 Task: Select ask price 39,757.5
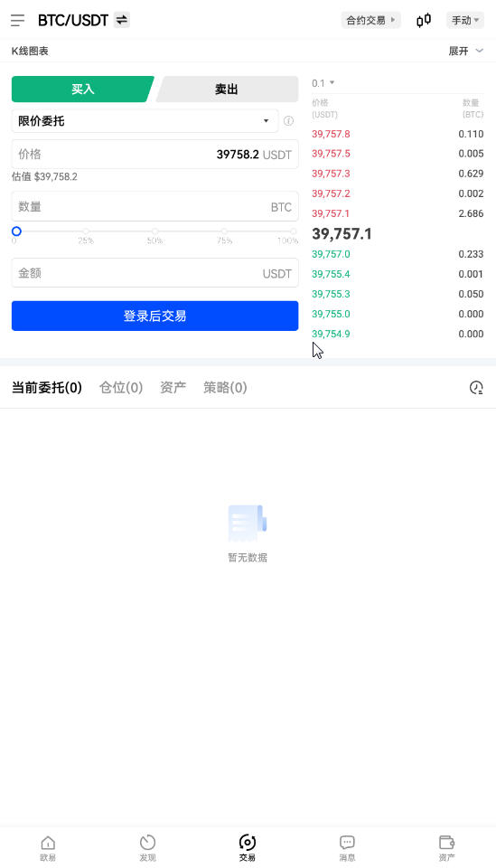[331, 154]
